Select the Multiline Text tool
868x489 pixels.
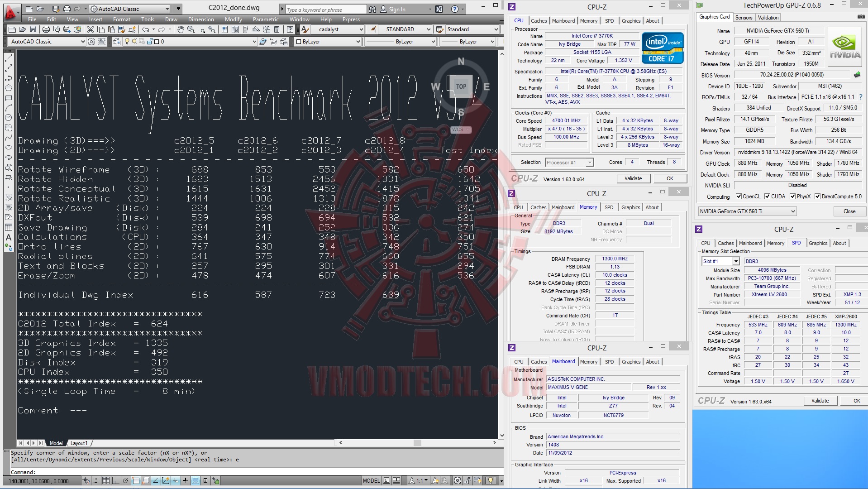9,237
